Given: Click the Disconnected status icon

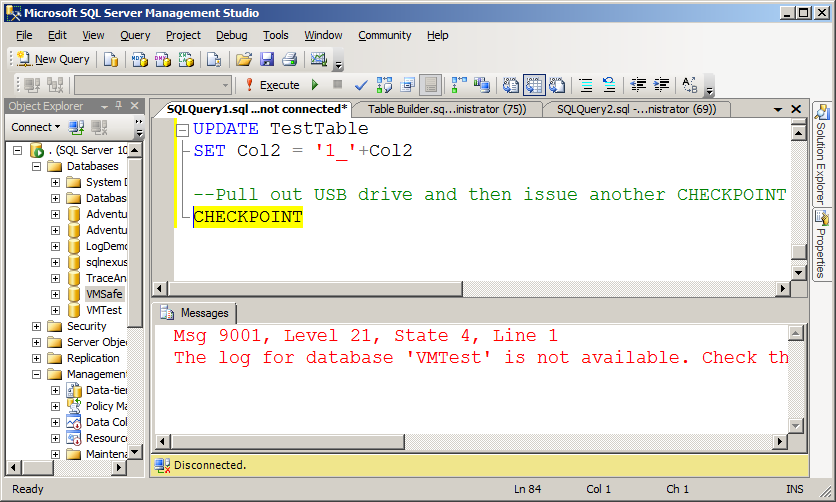Looking at the screenshot, I should tap(162, 465).
